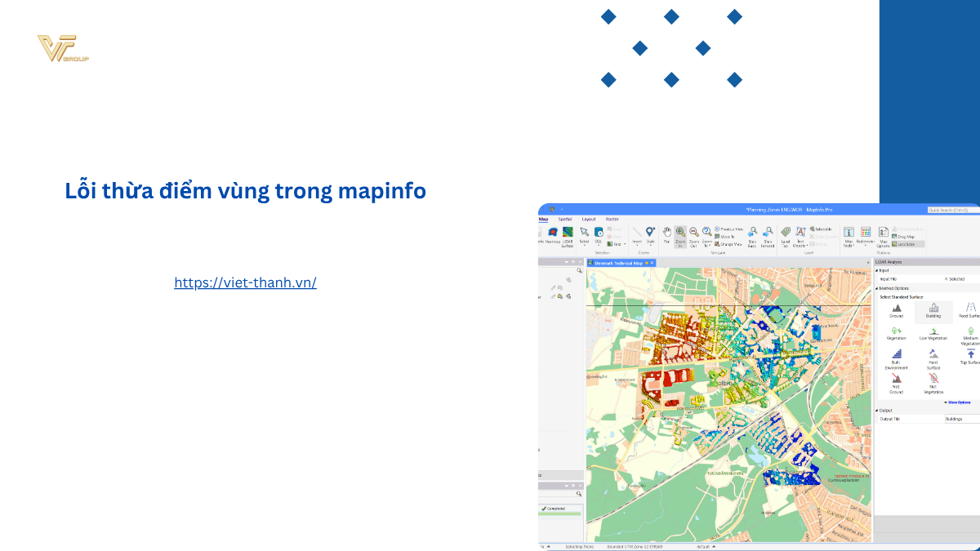
Task: Toggle Selectable in the Label group
Action: pyautogui.click(x=822, y=229)
